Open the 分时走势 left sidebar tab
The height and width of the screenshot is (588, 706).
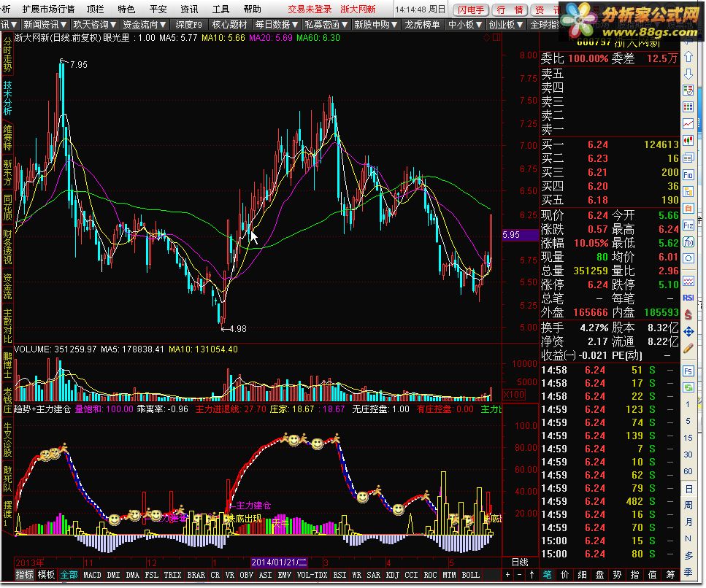pos(7,55)
